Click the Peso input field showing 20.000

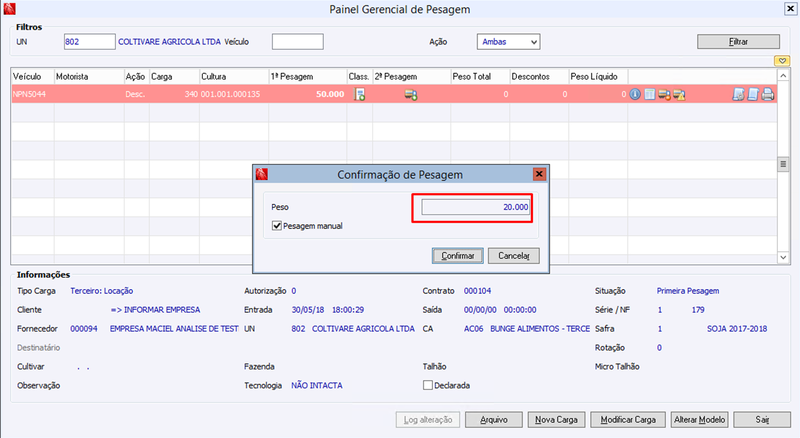(x=476, y=207)
